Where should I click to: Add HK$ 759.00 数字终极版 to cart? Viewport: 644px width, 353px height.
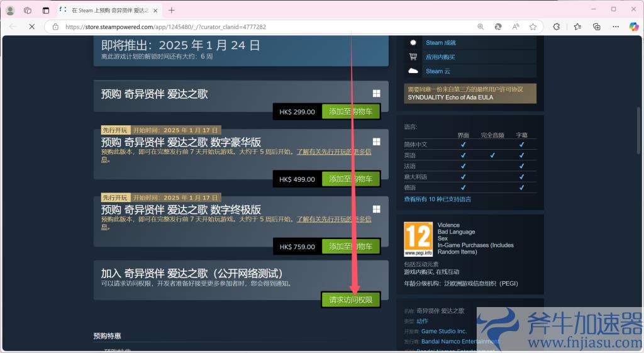(351, 247)
